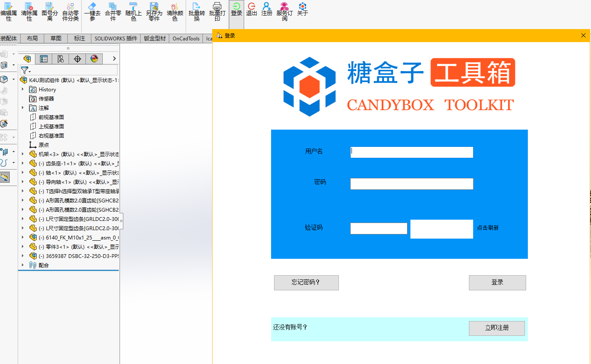This screenshot has width=591, height=364.
Task: Click the 密码 password input field
Action: point(412,184)
